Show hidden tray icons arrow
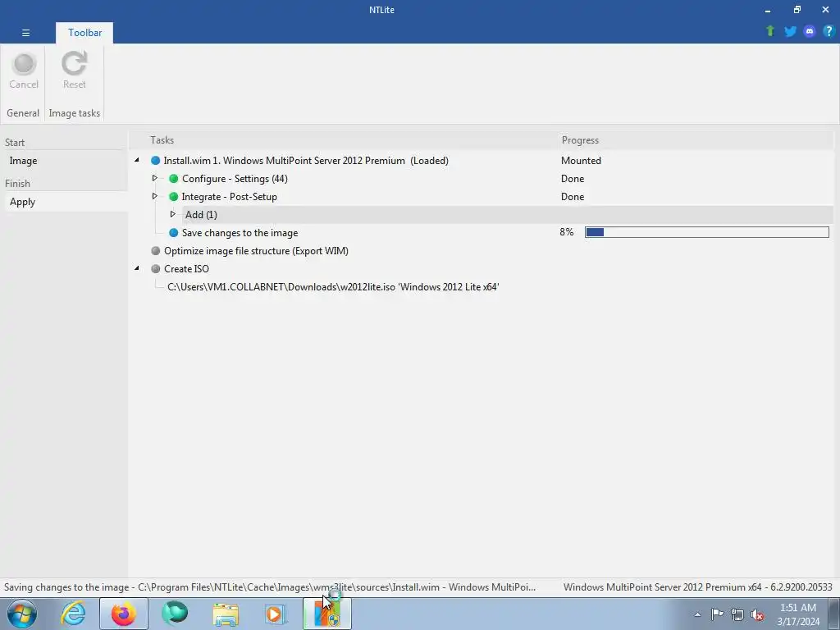The image size is (840, 630). [x=697, y=614]
